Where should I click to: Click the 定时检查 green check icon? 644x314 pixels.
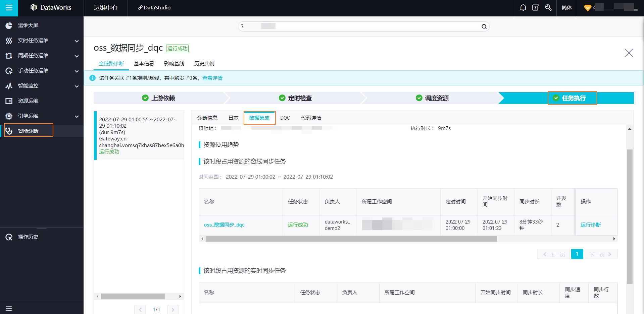(x=282, y=98)
